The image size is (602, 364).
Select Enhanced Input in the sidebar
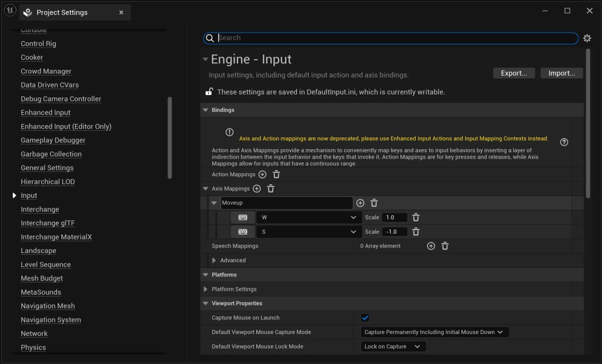[x=45, y=113]
